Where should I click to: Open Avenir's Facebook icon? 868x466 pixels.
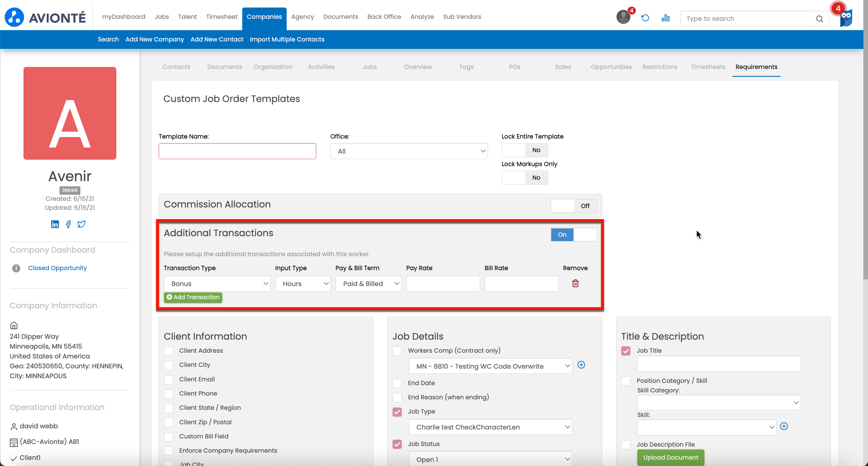pyautogui.click(x=68, y=224)
